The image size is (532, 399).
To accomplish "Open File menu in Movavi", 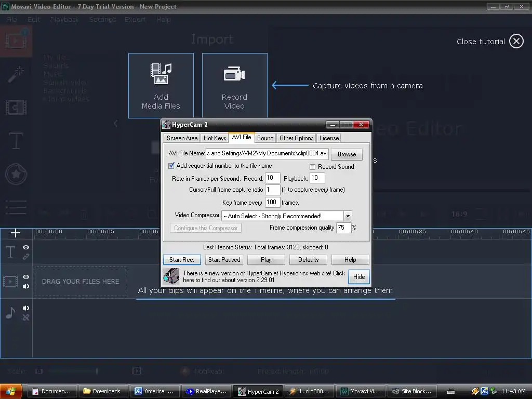I will point(11,20).
